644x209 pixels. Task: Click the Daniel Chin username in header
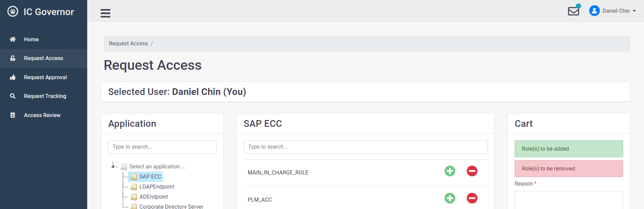tap(616, 11)
